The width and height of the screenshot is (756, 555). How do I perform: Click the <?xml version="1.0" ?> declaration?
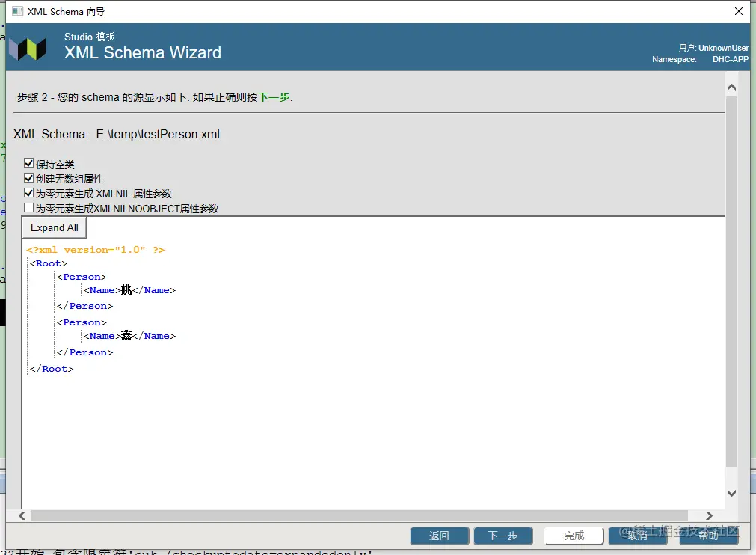(96, 250)
